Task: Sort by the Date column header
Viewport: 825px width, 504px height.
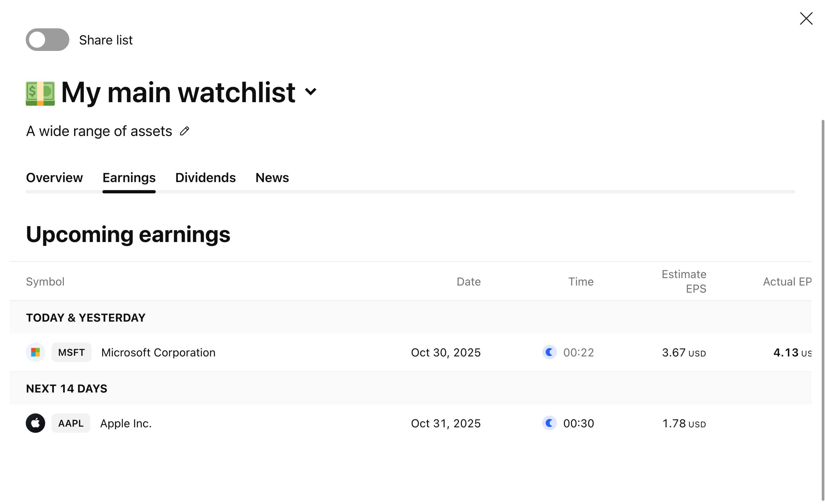Action: click(x=469, y=282)
